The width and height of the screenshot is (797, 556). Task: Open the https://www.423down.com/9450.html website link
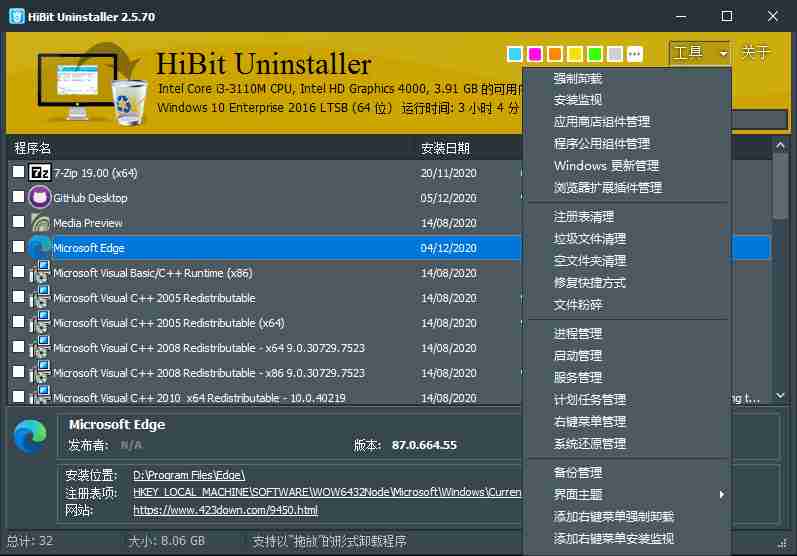click(226, 510)
